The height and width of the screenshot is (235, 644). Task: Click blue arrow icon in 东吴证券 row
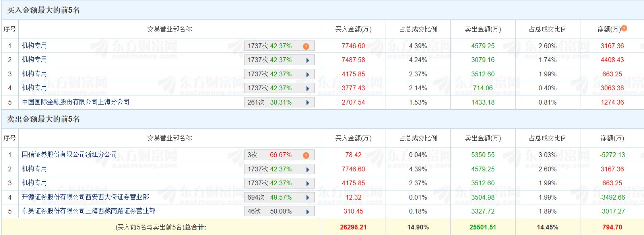[308, 212]
